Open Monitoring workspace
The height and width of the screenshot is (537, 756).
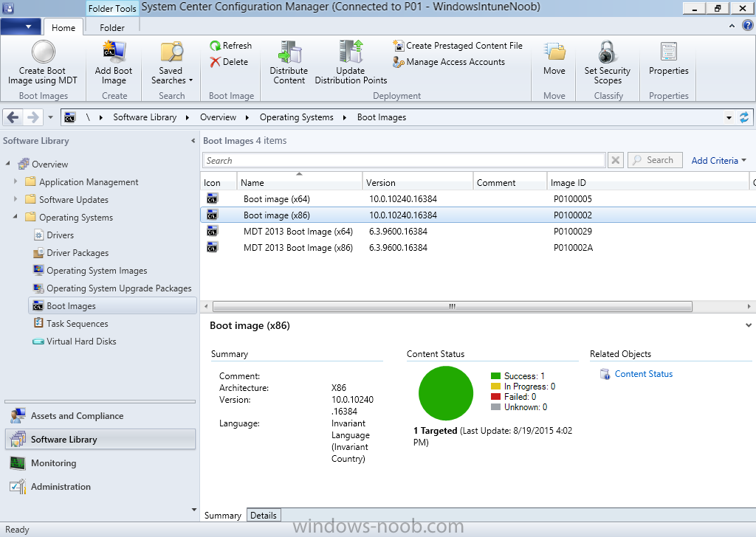coord(100,462)
